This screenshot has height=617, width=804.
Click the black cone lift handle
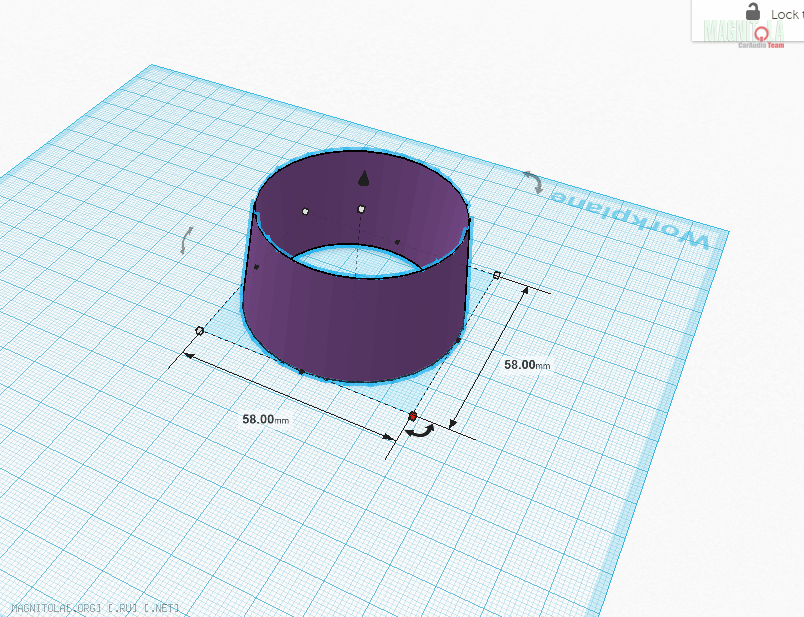tap(364, 178)
